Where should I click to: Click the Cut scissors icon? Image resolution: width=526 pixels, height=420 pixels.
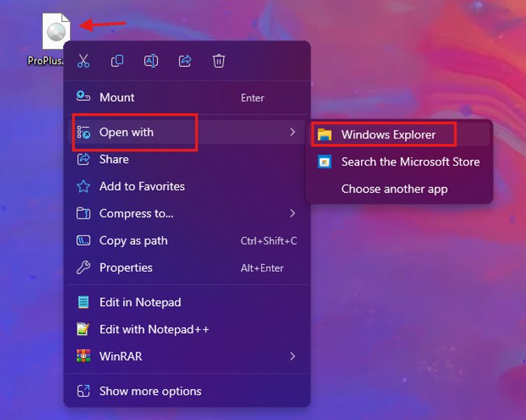(83, 61)
